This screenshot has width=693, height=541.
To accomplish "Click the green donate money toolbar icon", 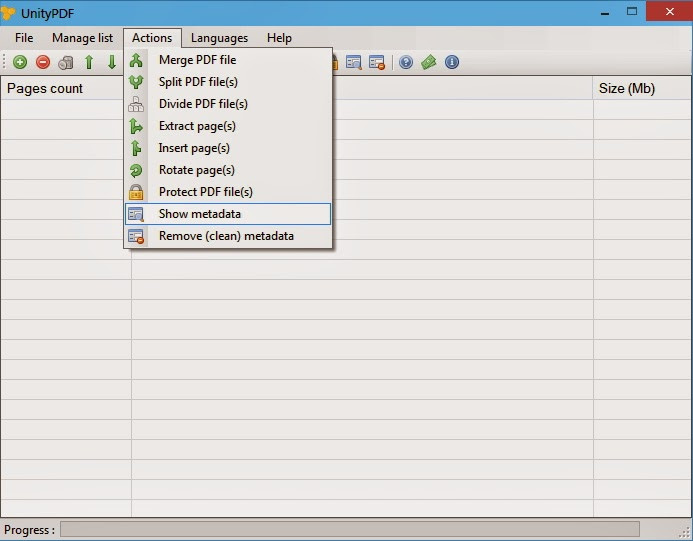I will [x=429, y=62].
